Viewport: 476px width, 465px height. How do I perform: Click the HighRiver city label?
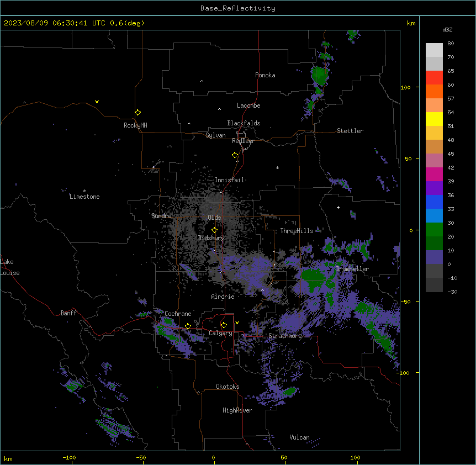tap(237, 410)
